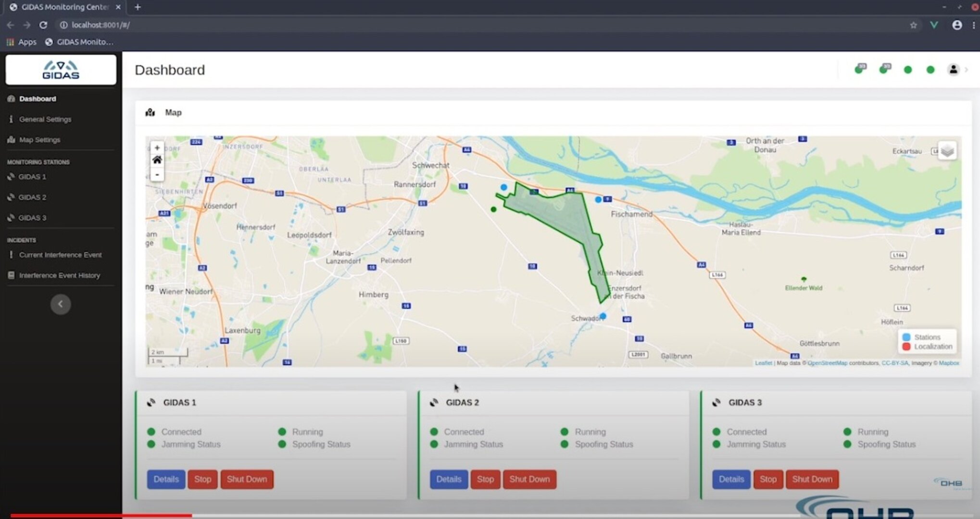The width and height of the screenshot is (980, 519).
Task: Toggle the Connected indicator on GIDAS 2
Action: click(x=434, y=432)
